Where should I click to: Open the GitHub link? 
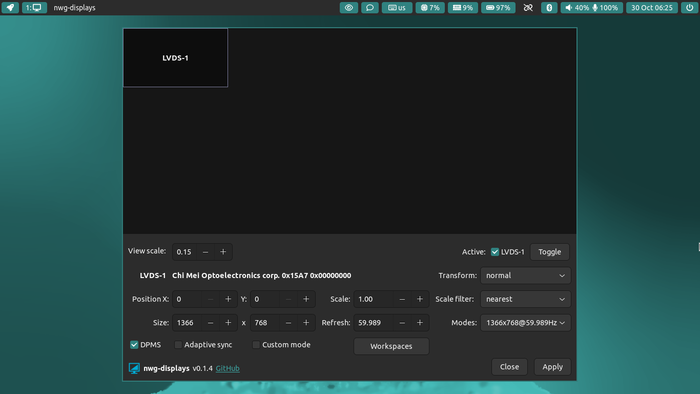coord(228,369)
